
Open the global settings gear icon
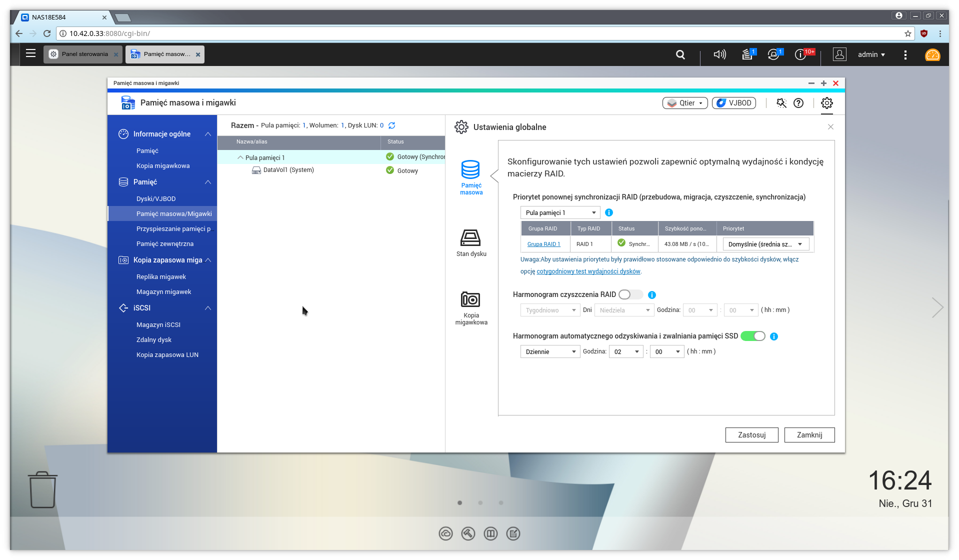[826, 103]
